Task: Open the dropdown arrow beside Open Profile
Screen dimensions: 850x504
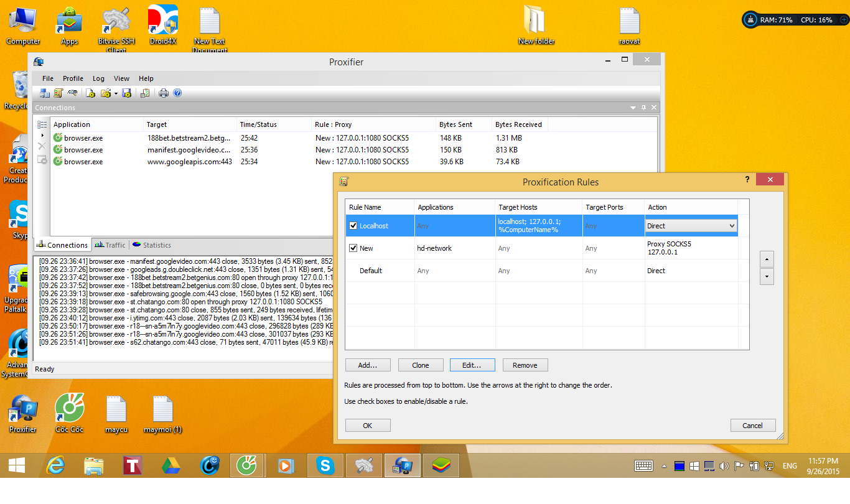Action: pos(116,93)
